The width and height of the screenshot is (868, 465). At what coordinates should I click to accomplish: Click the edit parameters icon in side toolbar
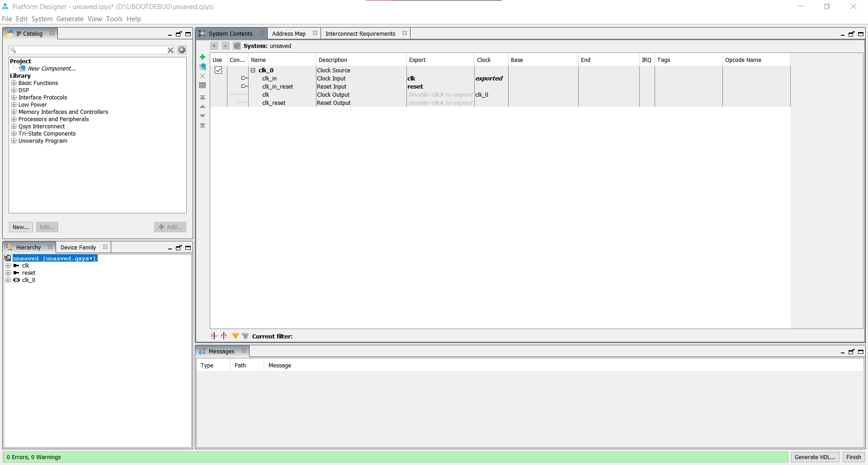[x=203, y=85]
